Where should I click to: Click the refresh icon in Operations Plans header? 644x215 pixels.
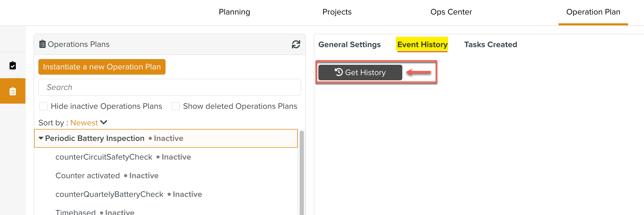pyautogui.click(x=296, y=44)
